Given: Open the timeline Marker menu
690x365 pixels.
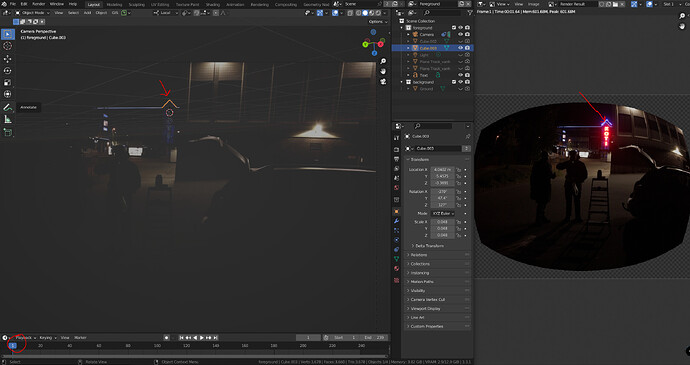Looking at the screenshot, I should pos(80,338).
